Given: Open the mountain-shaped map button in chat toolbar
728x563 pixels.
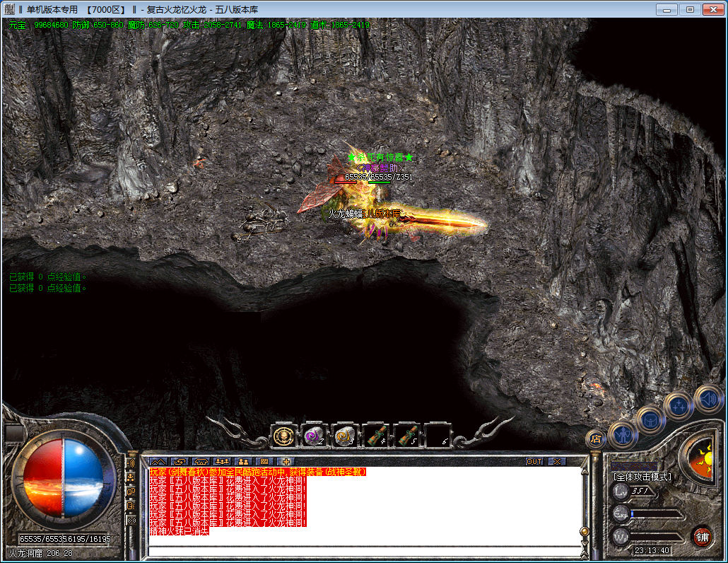Looking at the screenshot, I should [157, 461].
